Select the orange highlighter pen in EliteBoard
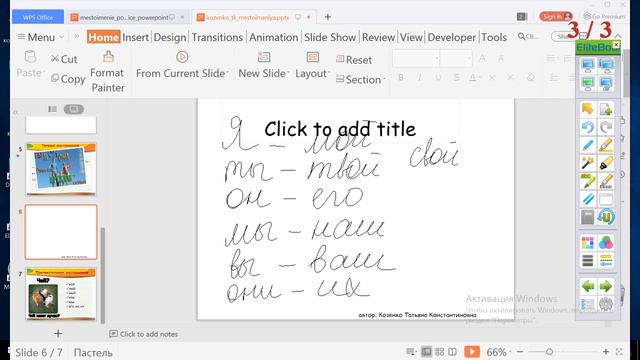The width and height of the screenshot is (640, 360). 606,145
